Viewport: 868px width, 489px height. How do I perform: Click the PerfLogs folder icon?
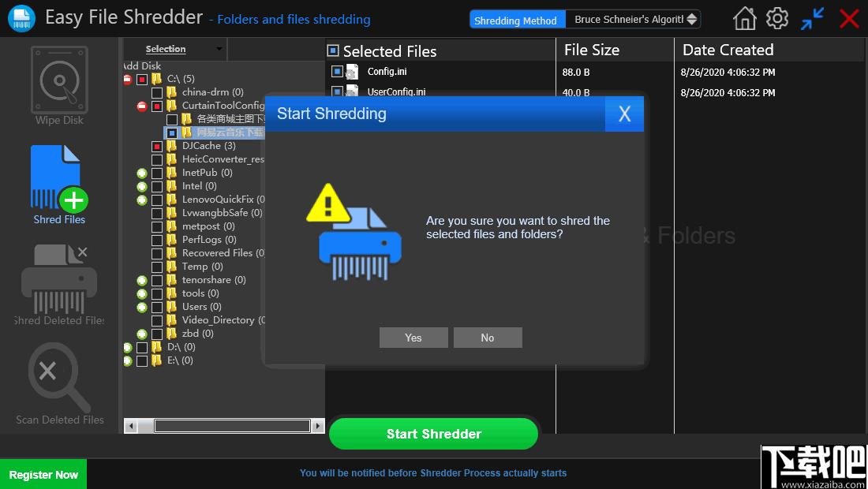tap(171, 240)
